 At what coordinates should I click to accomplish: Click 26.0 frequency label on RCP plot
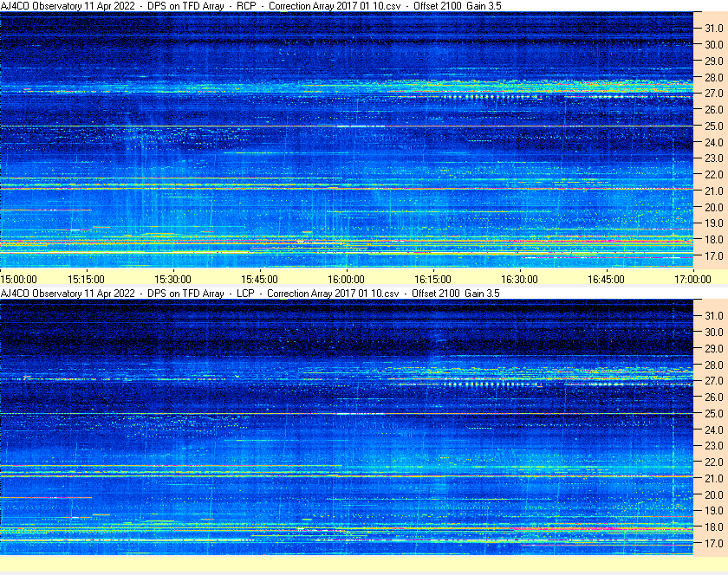[714, 109]
